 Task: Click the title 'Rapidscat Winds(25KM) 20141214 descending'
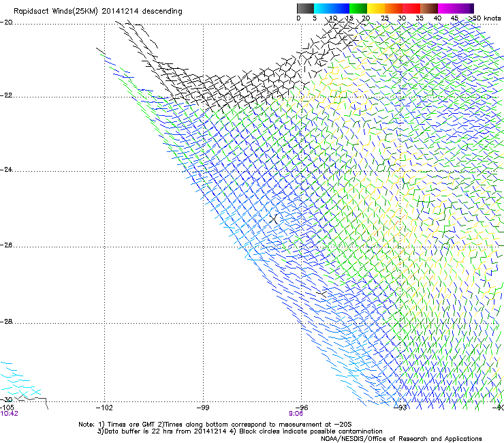pyautogui.click(x=98, y=12)
